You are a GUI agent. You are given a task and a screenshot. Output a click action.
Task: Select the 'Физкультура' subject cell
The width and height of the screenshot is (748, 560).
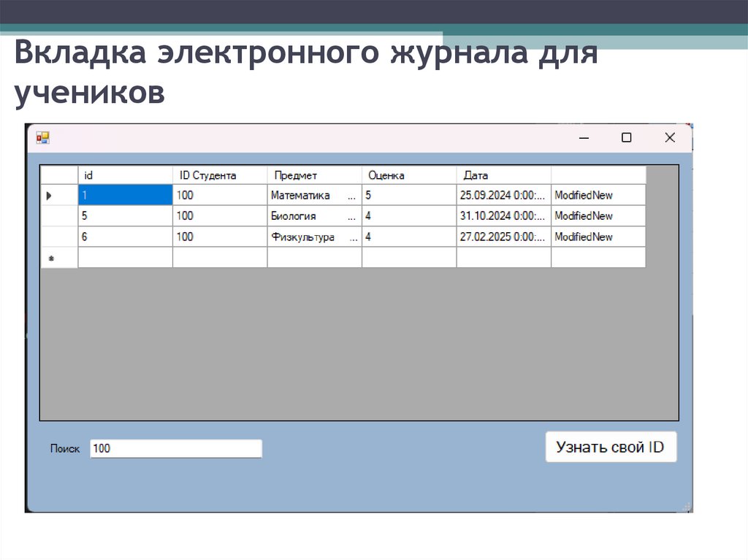pyautogui.click(x=314, y=237)
